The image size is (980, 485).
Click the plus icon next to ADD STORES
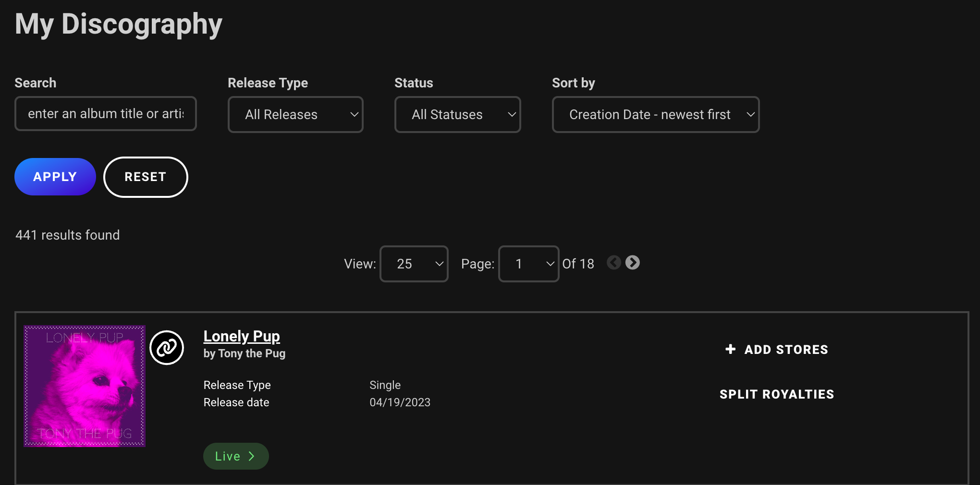pyautogui.click(x=730, y=349)
